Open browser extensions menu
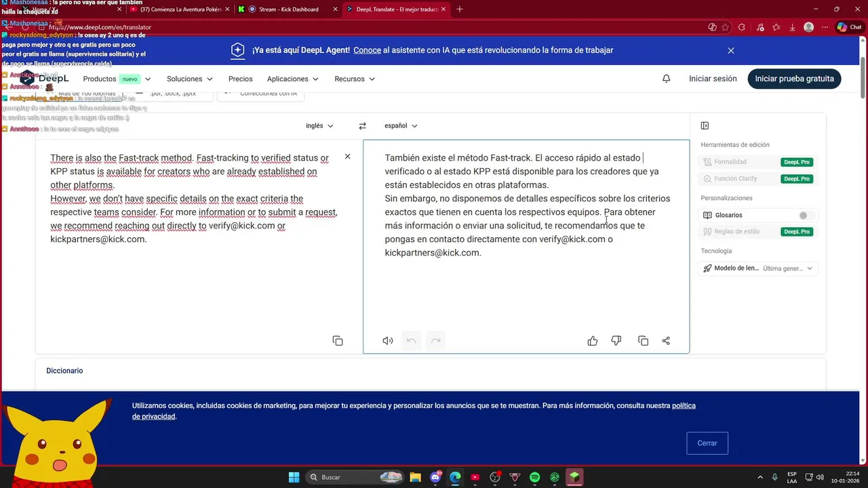The width and height of the screenshot is (868, 488). pos(741,27)
